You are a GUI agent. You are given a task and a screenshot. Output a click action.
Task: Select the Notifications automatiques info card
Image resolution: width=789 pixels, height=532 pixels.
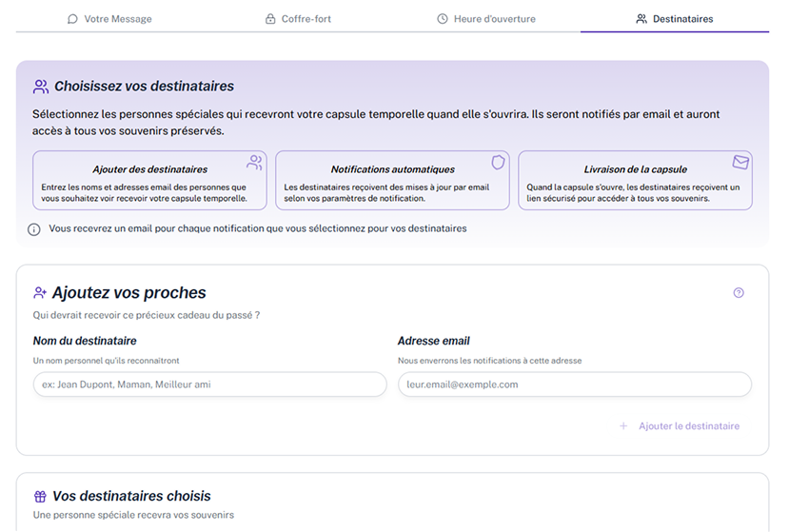pos(392,180)
